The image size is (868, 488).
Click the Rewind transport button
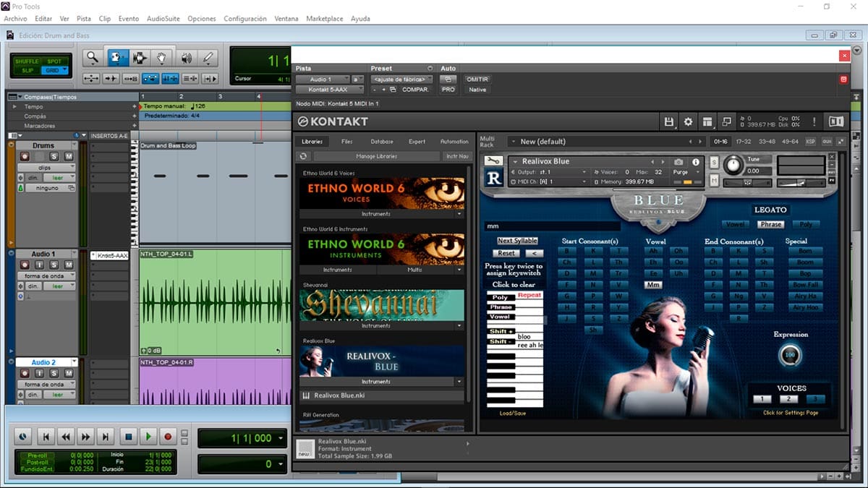(66, 437)
